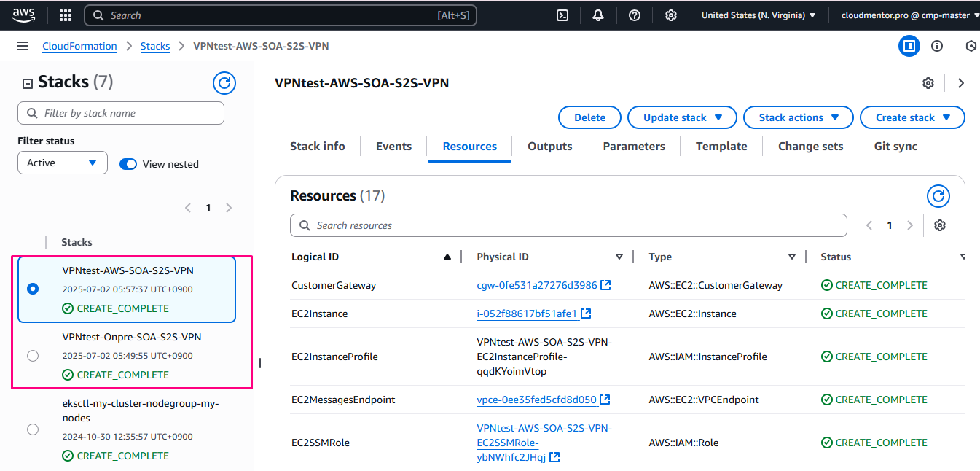
Task: Open the Template tab
Action: pos(721,147)
